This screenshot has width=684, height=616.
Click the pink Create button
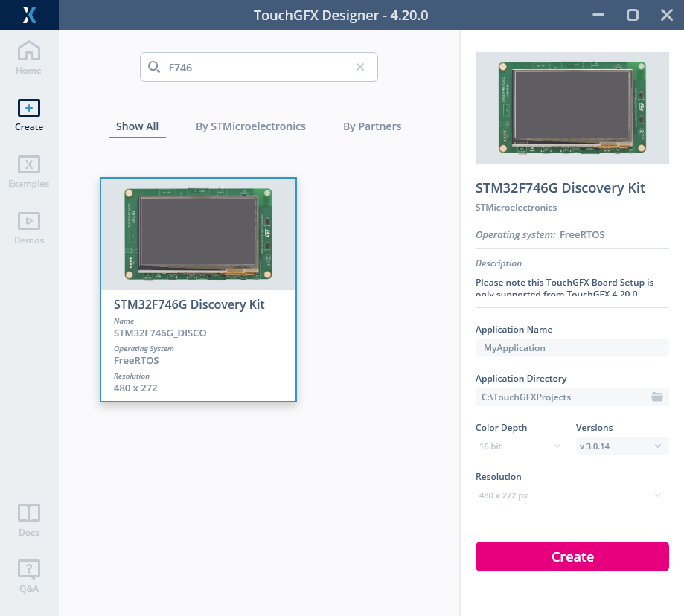[572, 556]
